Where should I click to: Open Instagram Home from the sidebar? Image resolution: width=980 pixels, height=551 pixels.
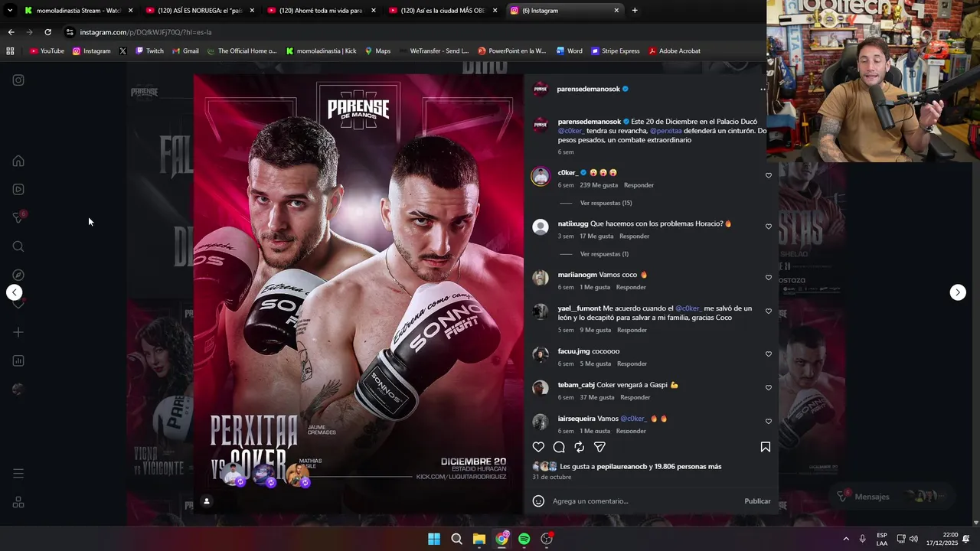coord(18,161)
